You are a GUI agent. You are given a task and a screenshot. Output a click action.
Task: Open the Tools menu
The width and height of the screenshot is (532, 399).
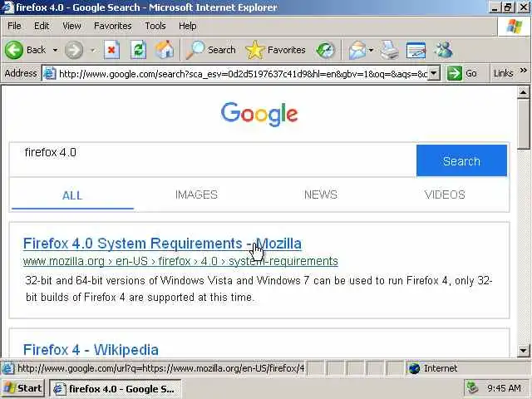click(155, 26)
